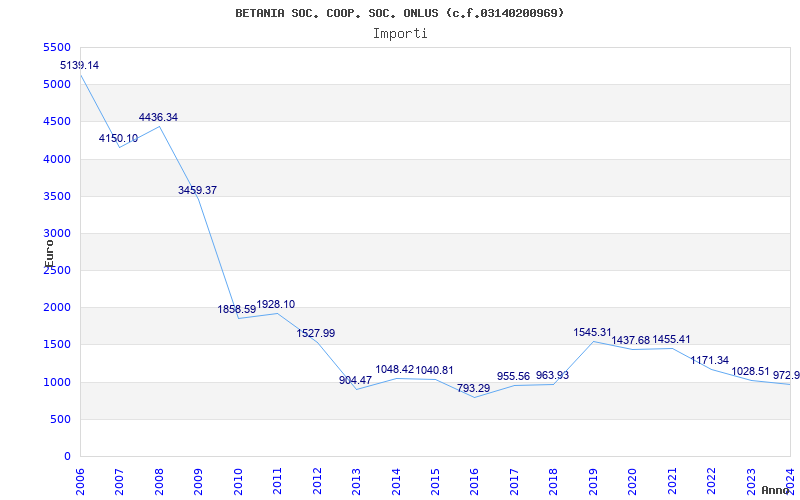Select the data label 1171.34
This screenshot has height=500, width=800.
pos(710,361)
